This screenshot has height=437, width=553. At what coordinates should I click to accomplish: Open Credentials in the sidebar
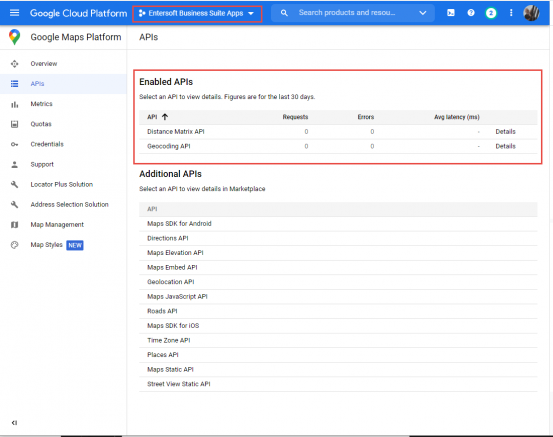coord(63,144)
